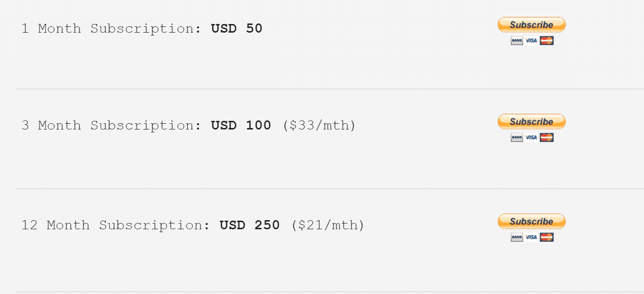Image resolution: width=644 pixels, height=294 pixels.
Task: Click the Bank icon under the 3 Month Subscribe button
Action: click(x=517, y=138)
